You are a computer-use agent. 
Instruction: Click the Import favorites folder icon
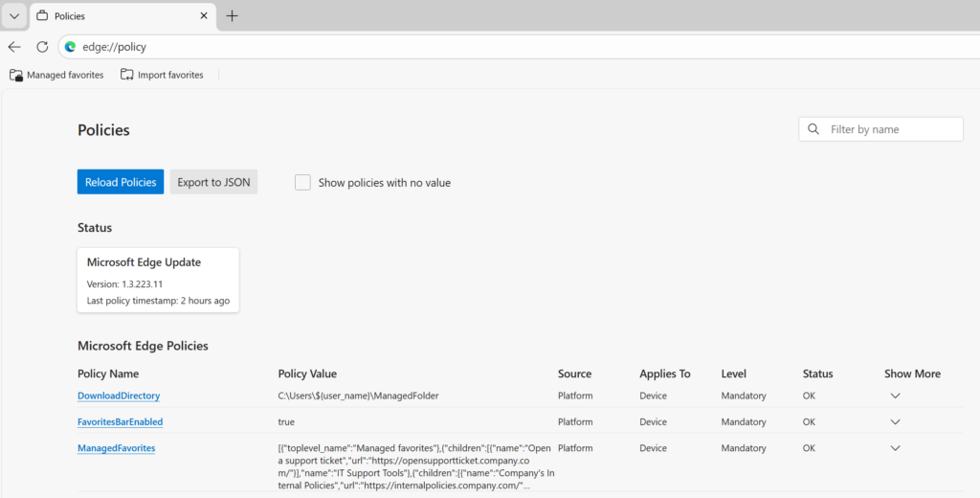click(x=127, y=75)
